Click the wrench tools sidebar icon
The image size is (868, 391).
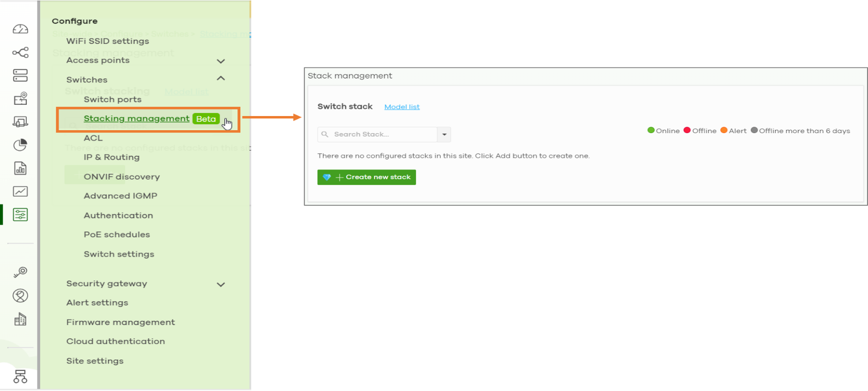point(20,272)
